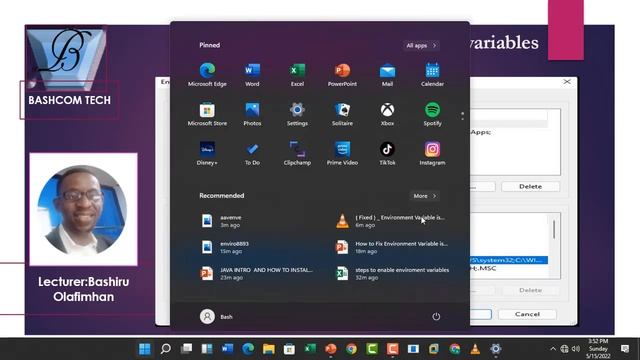
Task: Open taskbar Search magnifier
Action: click(x=165, y=349)
